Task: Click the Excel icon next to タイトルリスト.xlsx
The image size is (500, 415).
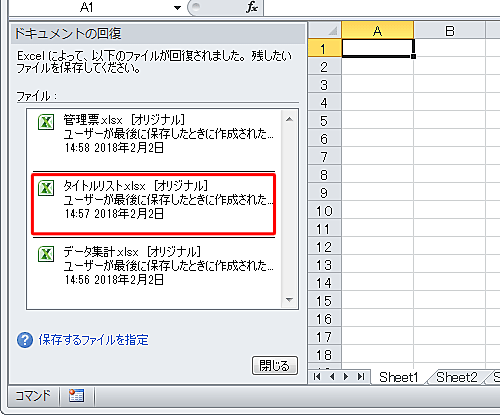Action: coord(46,188)
